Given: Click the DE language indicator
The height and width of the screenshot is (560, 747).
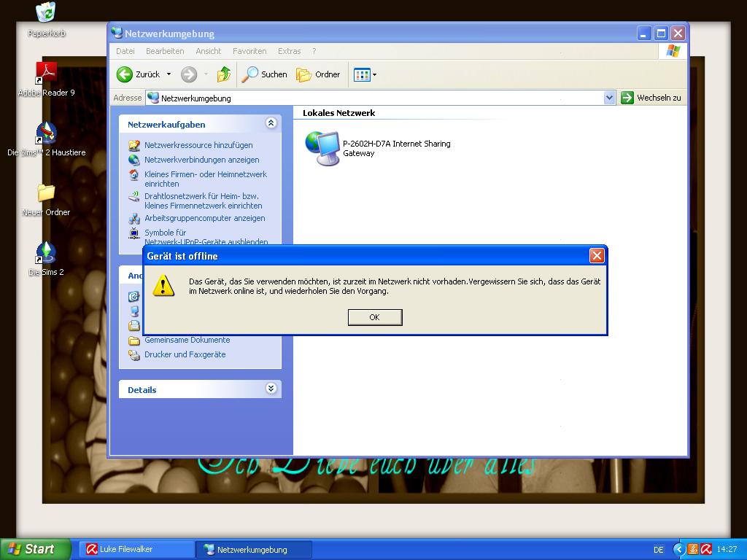Looking at the screenshot, I should [x=659, y=550].
